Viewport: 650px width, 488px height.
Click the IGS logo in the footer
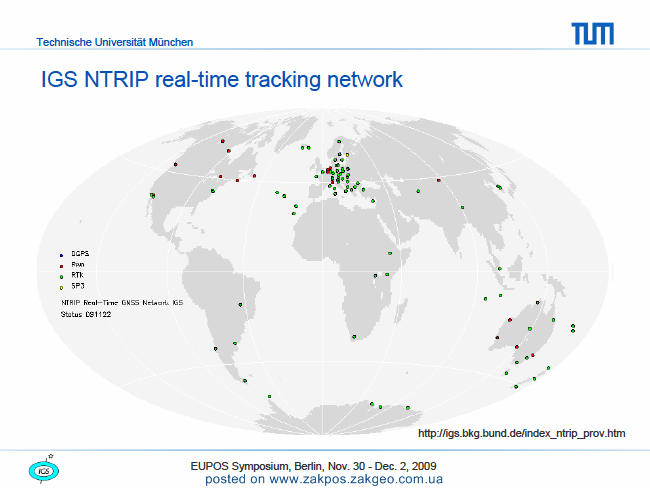click(x=44, y=470)
